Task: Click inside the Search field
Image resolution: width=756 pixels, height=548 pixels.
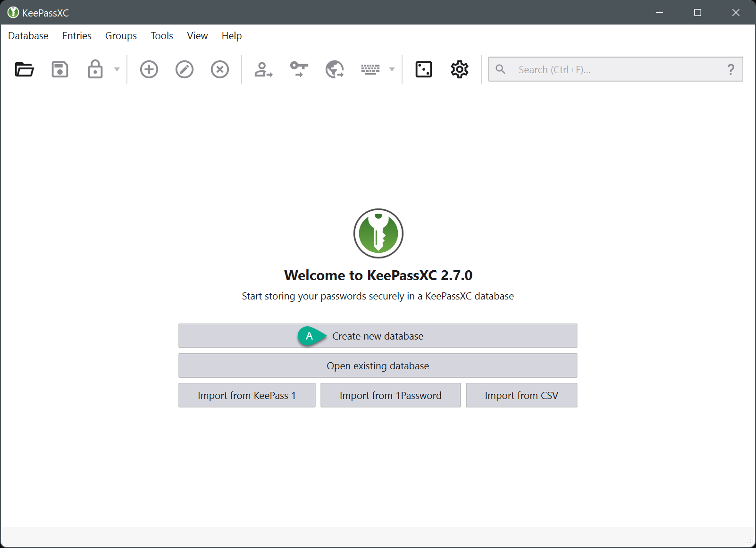Action: [613, 69]
